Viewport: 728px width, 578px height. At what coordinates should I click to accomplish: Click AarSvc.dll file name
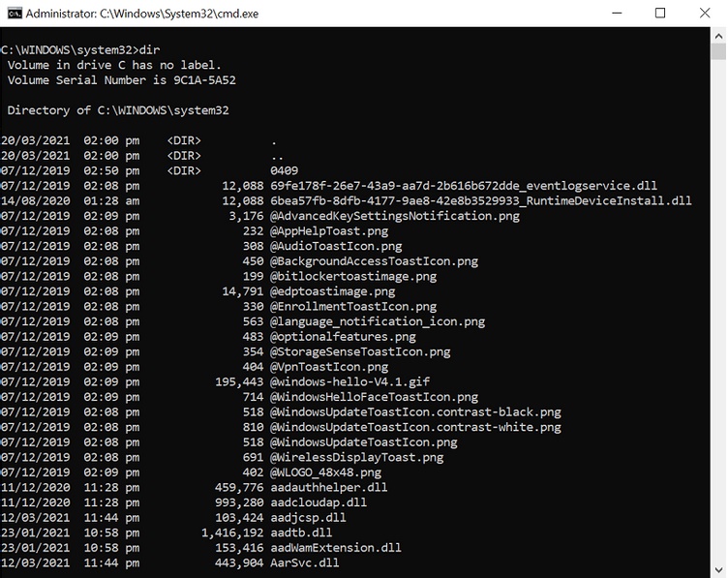pyautogui.click(x=305, y=563)
